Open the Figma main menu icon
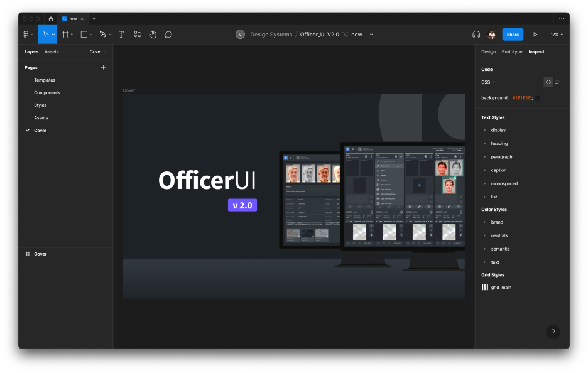The width and height of the screenshot is (588, 373). point(26,35)
